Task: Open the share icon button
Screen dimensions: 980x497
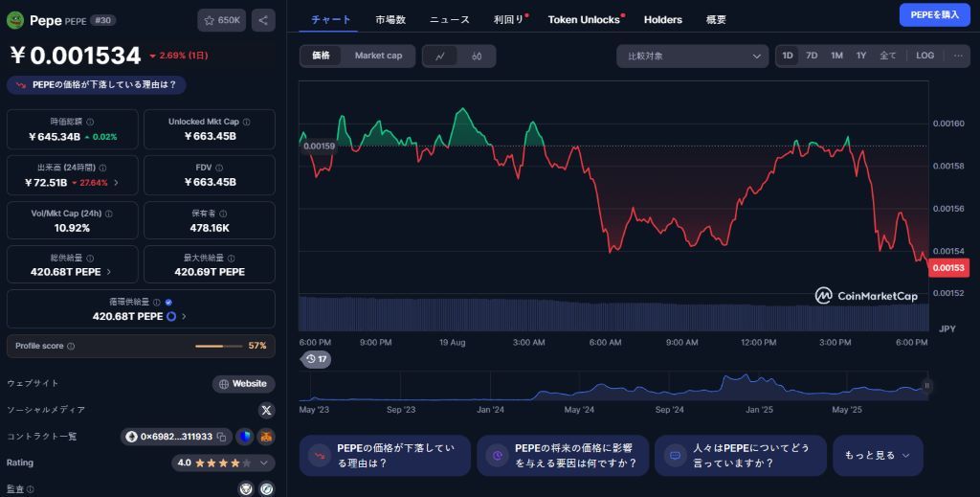Action: point(263,20)
